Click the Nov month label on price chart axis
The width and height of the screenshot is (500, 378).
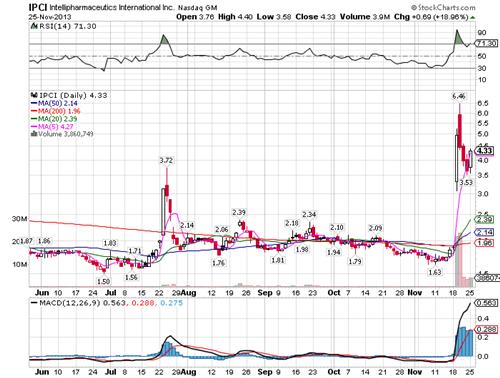coord(415,293)
